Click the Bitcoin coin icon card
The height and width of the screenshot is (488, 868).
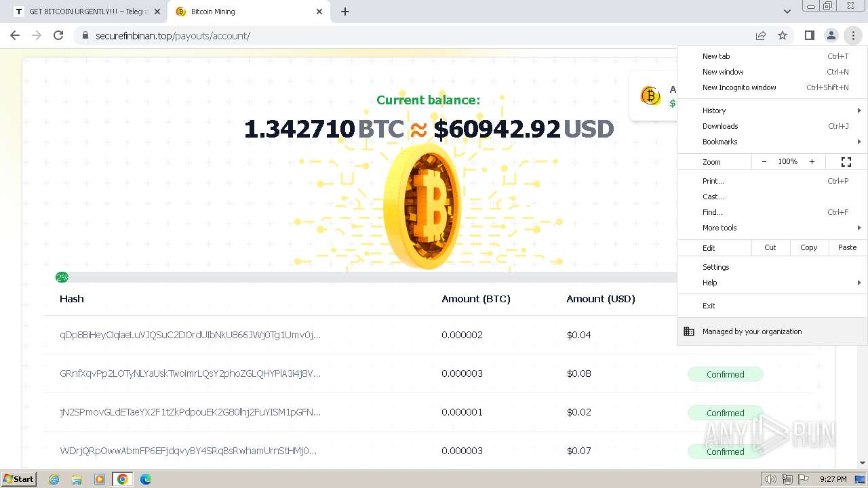coord(650,96)
